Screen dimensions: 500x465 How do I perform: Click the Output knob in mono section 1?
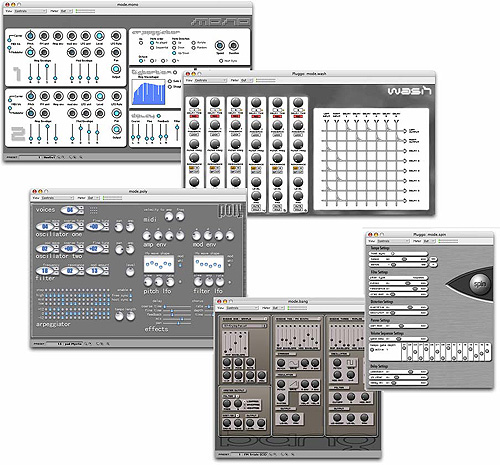click(x=116, y=69)
